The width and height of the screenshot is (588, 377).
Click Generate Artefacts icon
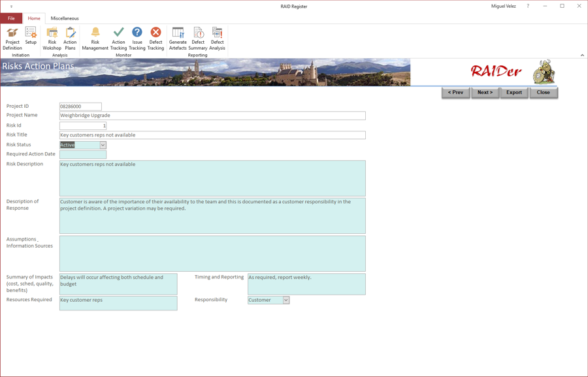click(x=178, y=39)
